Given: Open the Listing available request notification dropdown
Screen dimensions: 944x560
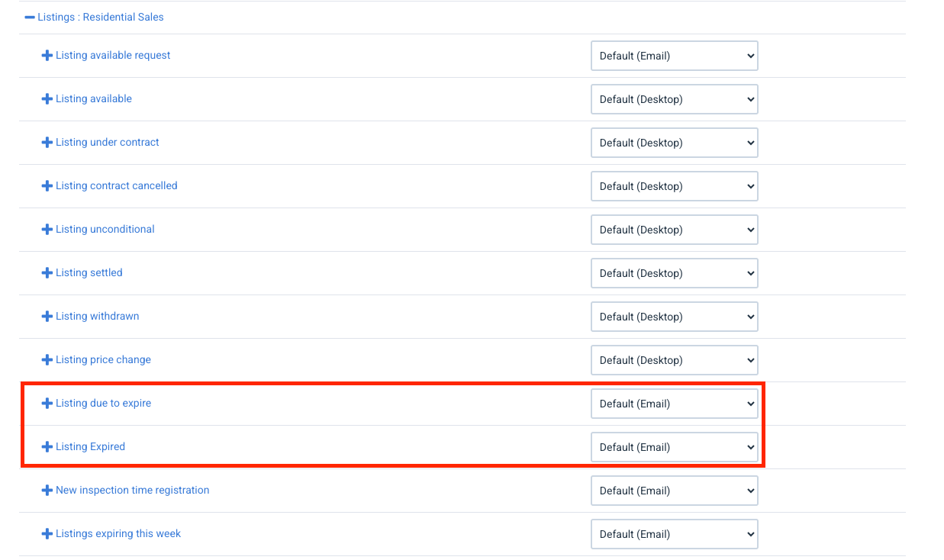Looking at the screenshot, I should pos(674,56).
